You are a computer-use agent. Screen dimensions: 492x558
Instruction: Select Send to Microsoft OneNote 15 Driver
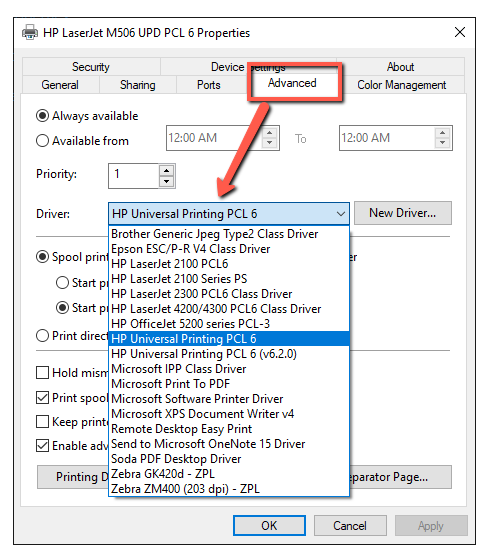point(229,443)
